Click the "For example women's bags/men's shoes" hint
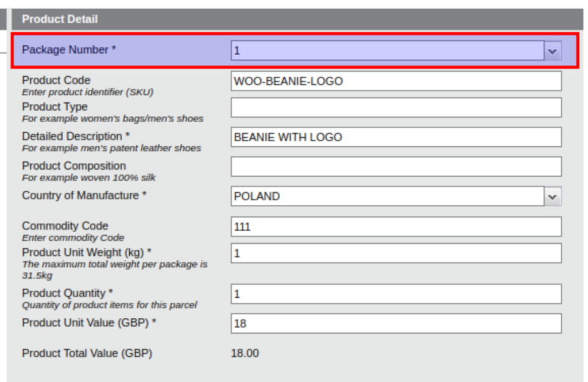This screenshot has width=588, height=382. pyautogui.click(x=113, y=119)
